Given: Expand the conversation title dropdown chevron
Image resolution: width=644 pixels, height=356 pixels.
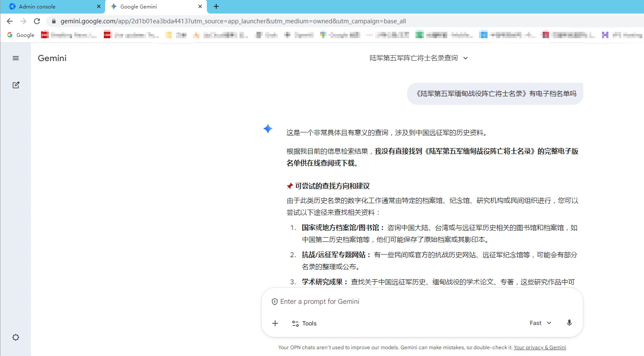Looking at the screenshot, I should point(466,58).
